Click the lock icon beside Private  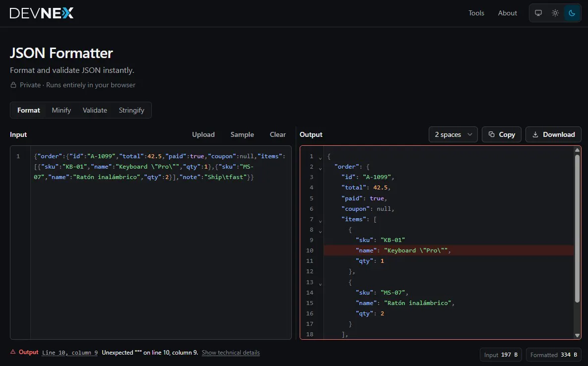click(13, 85)
